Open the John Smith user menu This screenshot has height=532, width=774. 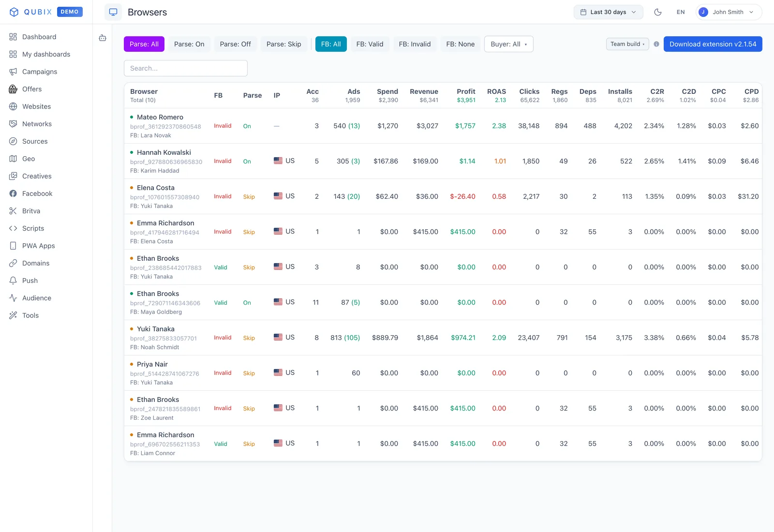pos(729,12)
